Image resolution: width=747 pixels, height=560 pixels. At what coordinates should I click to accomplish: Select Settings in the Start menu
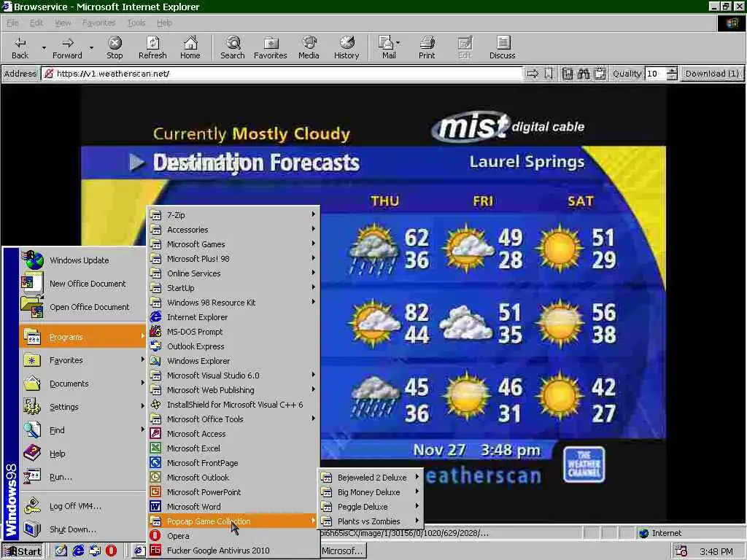(x=83, y=407)
